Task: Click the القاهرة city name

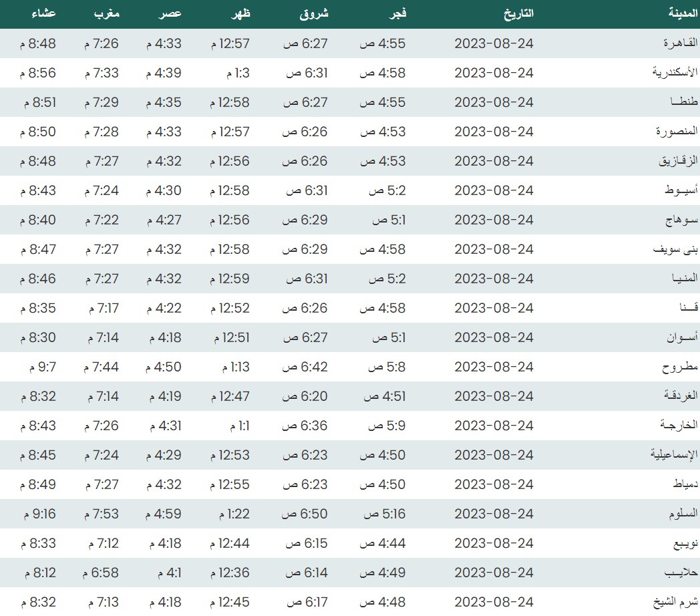Action: pos(680,43)
